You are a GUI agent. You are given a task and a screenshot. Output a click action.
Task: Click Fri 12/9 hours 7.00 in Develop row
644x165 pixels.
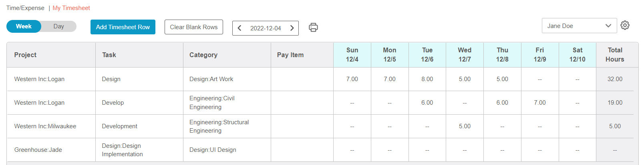[x=540, y=103]
